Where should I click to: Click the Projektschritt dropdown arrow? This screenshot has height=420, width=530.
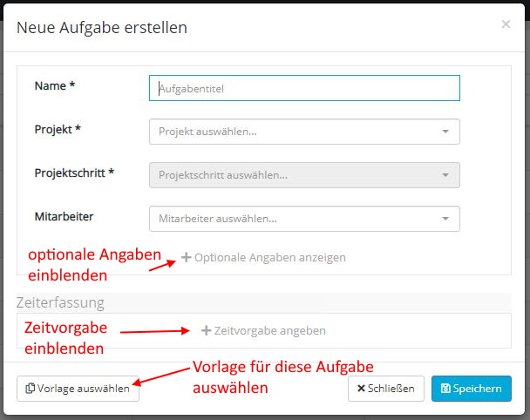445,175
